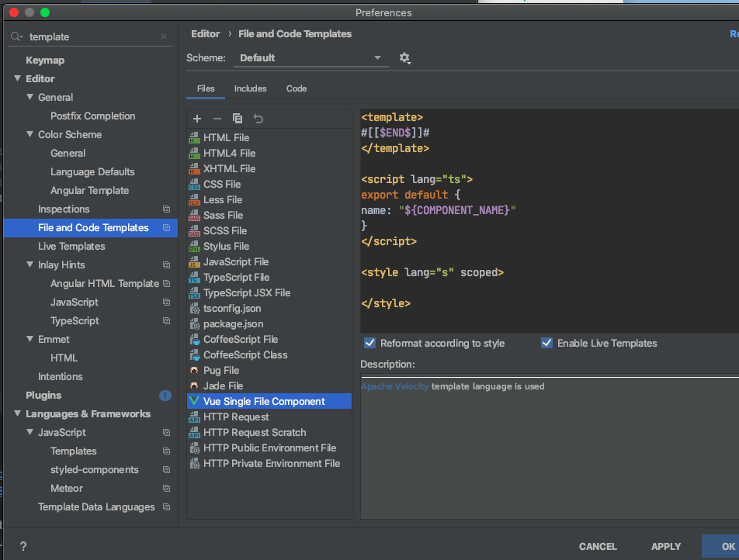Open the Scheme Default dropdown
Viewport: 739px width, 560px height.
click(311, 58)
